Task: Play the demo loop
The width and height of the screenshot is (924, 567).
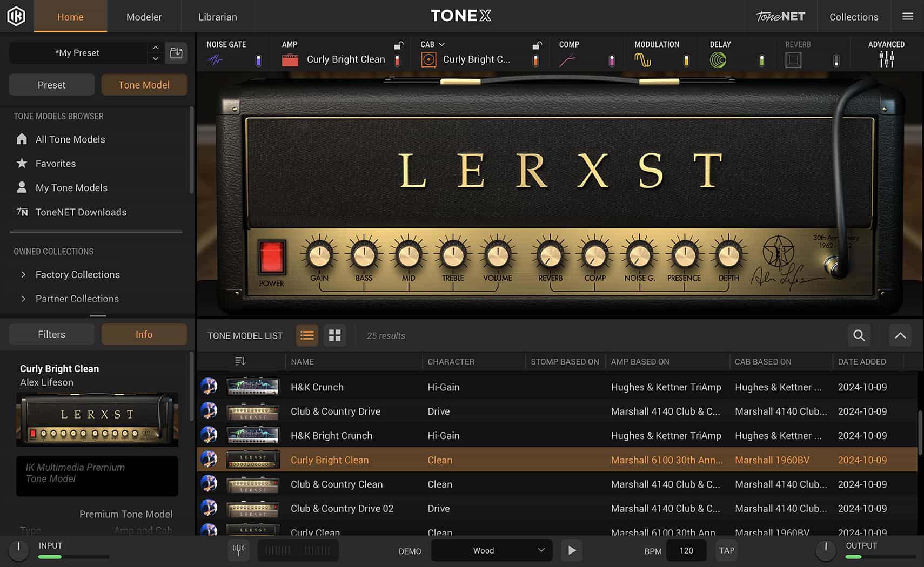Action: pos(572,550)
